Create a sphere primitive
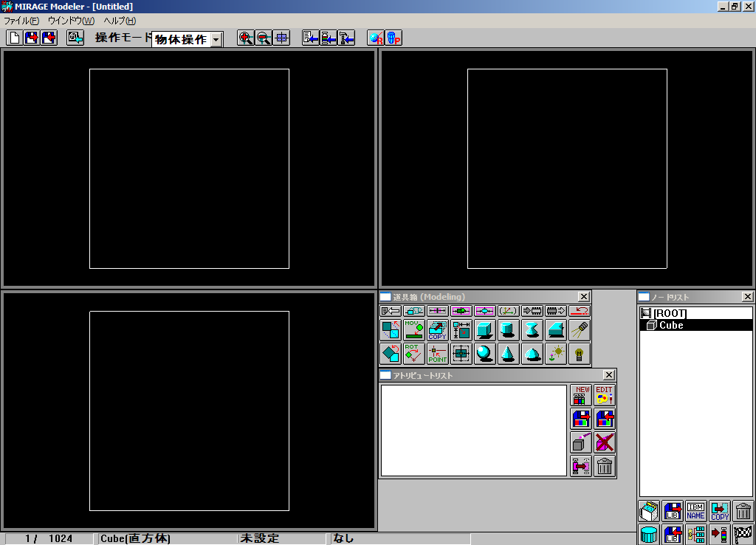This screenshot has width=756, height=545. point(484,354)
